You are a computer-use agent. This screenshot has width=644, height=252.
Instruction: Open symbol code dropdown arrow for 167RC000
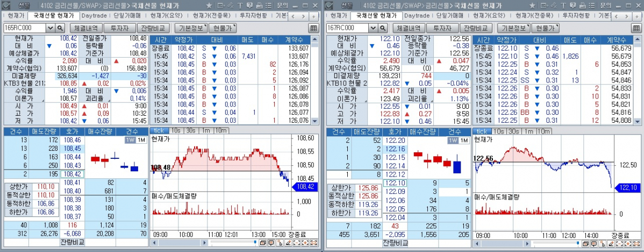(374, 28)
